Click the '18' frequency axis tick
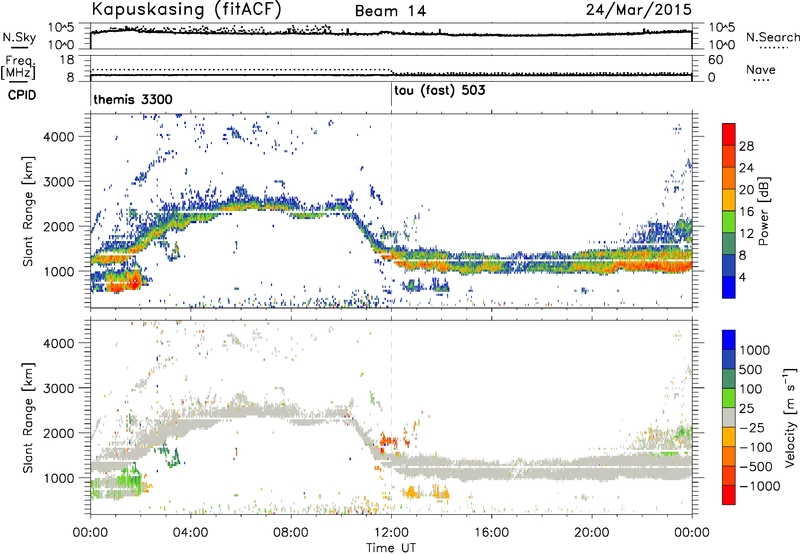The width and height of the screenshot is (800, 554). click(67, 60)
